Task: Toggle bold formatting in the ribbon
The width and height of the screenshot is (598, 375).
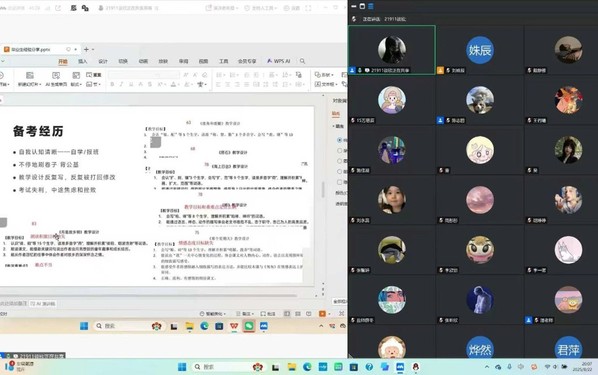Action: click(112, 84)
